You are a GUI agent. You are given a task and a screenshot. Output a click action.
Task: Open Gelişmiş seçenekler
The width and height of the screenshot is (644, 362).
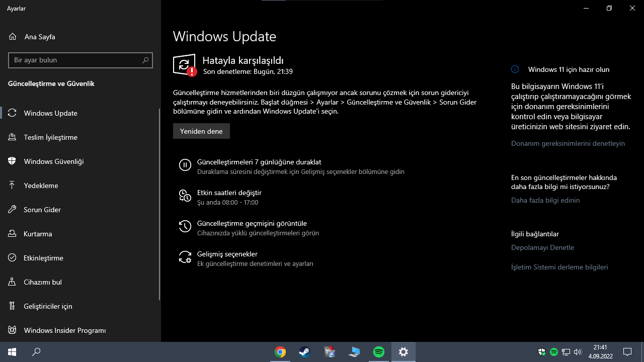tap(227, 254)
